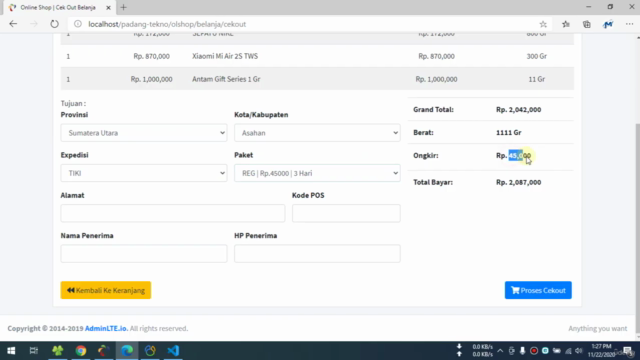Focus the Alamat input field

(173, 213)
